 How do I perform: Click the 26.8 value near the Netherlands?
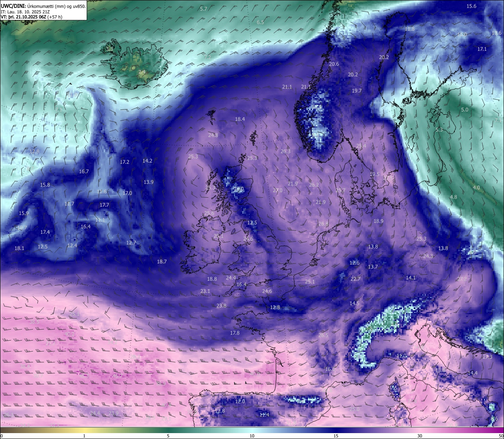point(323,224)
